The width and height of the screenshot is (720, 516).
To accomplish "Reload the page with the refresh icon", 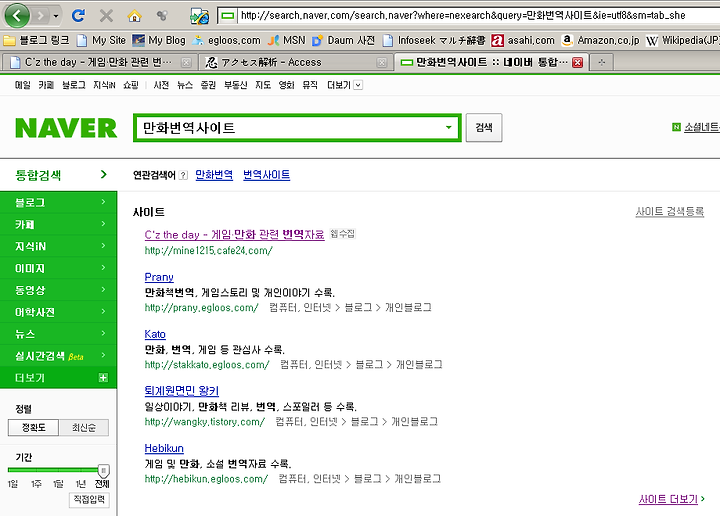I will [x=78, y=16].
